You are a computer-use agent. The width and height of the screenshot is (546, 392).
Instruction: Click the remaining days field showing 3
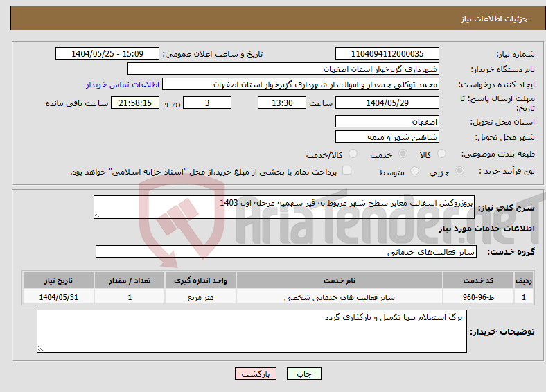[207, 103]
